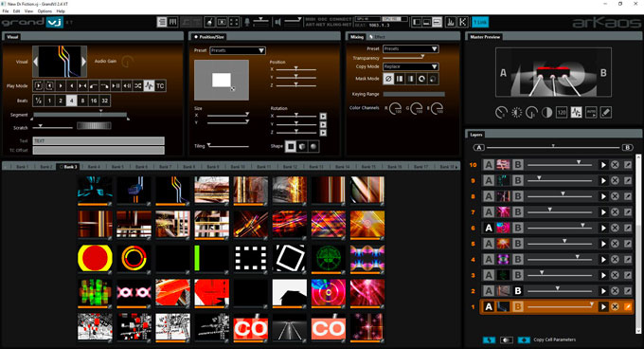Click the fullscreen four-corners toolbar icon
644x349 pixels.
234,22
